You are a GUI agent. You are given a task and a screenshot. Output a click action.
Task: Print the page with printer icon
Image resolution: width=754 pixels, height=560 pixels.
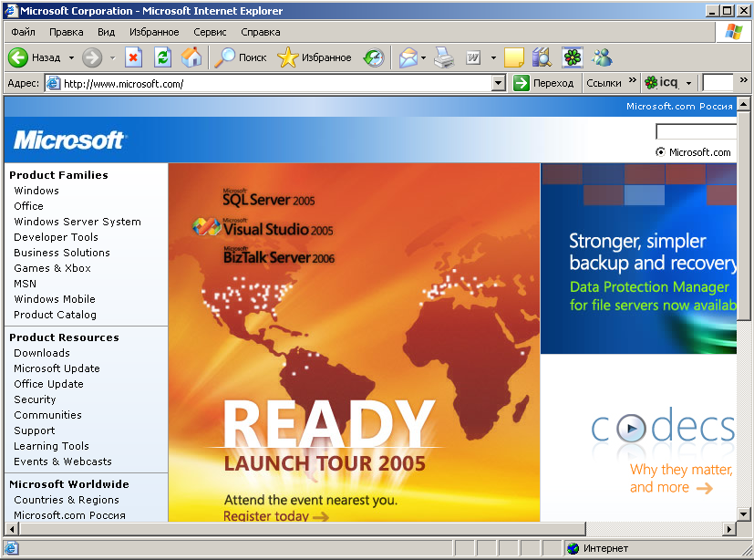(444, 57)
